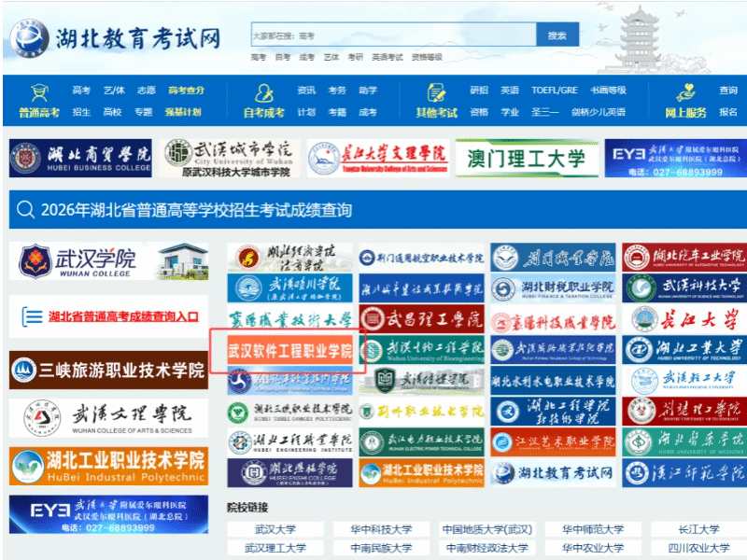Open 武汉科技大学 tile

[684, 288]
